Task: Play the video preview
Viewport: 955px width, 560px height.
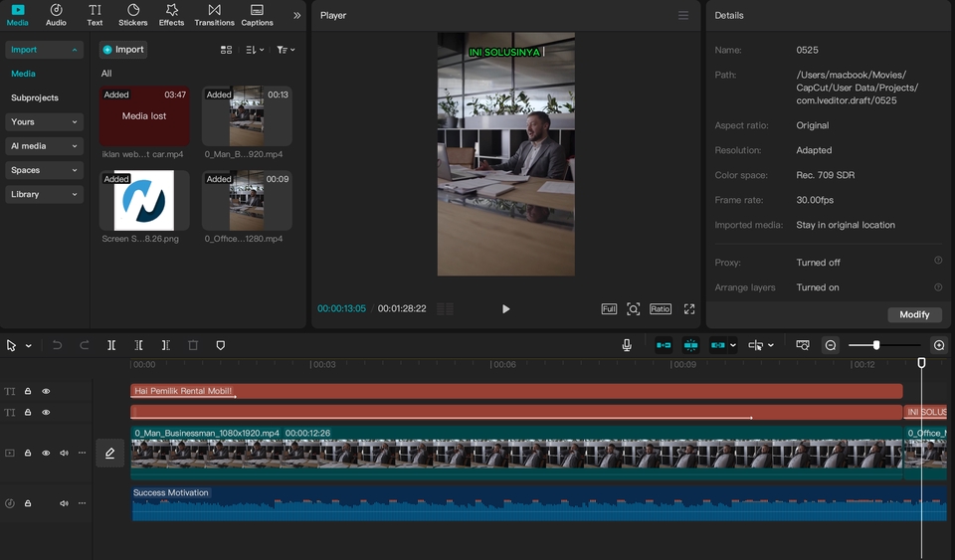Action: point(505,308)
